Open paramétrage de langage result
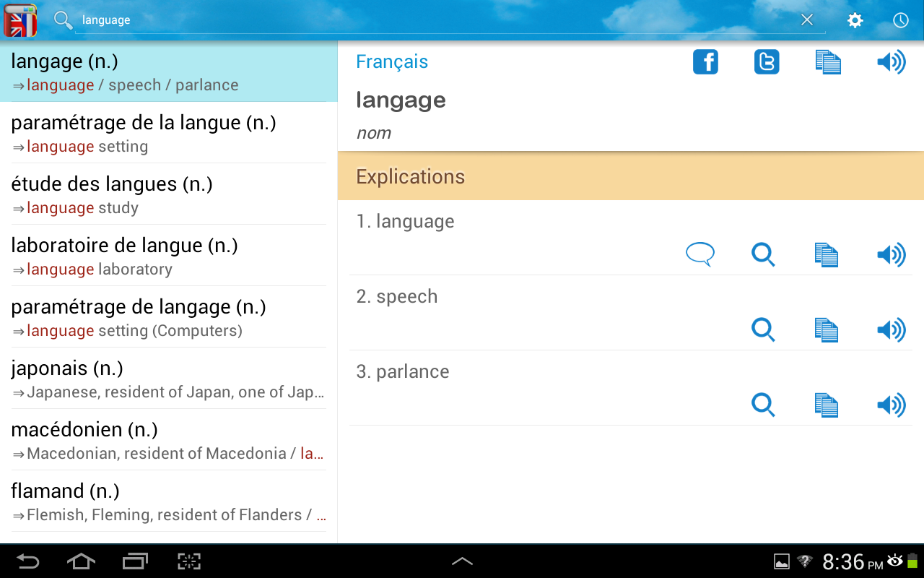The height and width of the screenshot is (578, 924). [x=169, y=317]
